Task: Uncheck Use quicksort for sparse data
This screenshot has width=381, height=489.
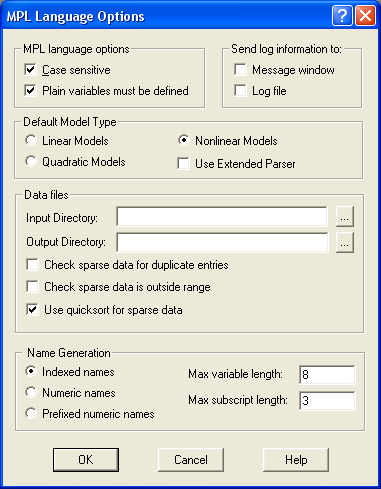Action: point(32,310)
